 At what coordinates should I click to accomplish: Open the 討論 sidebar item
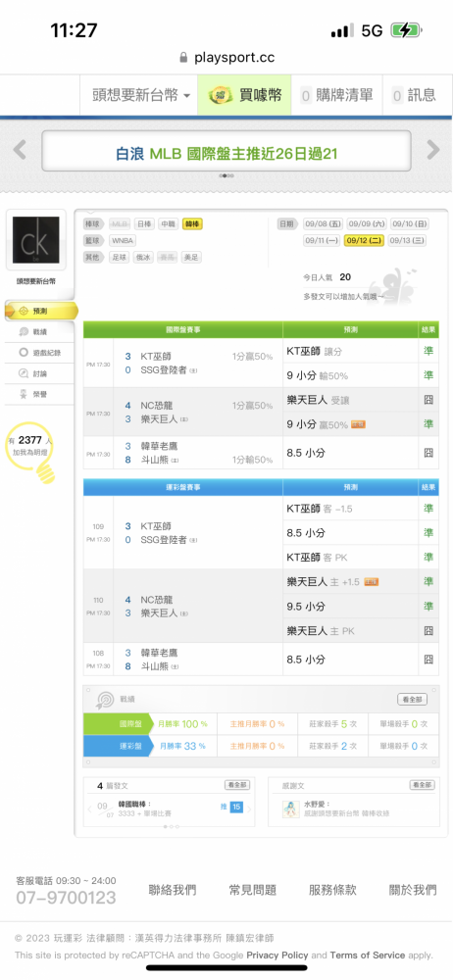[39, 373]
